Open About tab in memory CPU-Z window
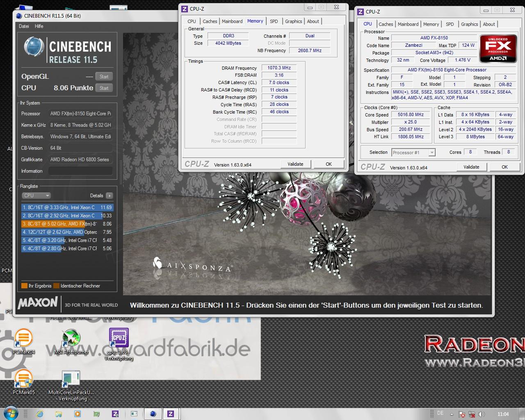This screenshot has width=525, height=420. [313, 21]
